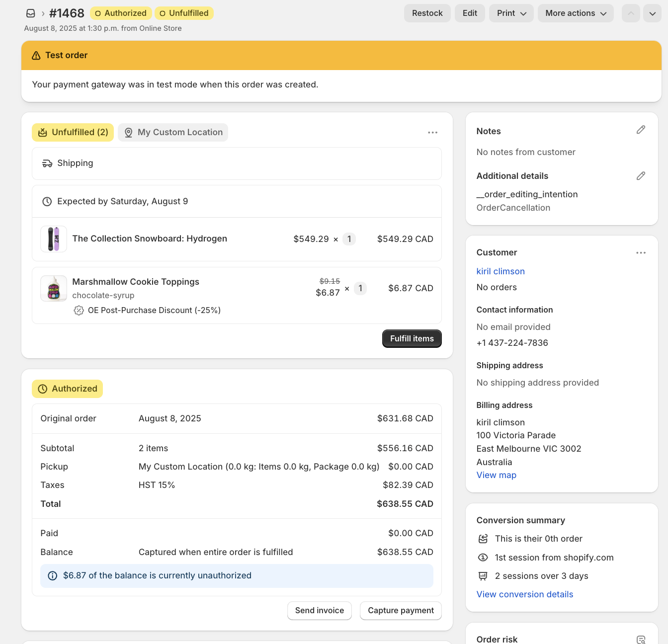Open the View map link
668x644 pixels.
coord(496,475)
